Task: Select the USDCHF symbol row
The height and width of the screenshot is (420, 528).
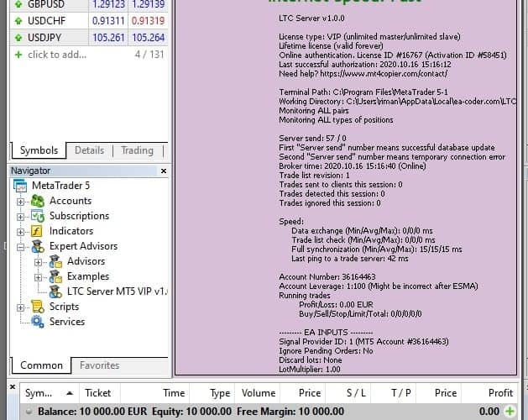Action: click(89, 20)
